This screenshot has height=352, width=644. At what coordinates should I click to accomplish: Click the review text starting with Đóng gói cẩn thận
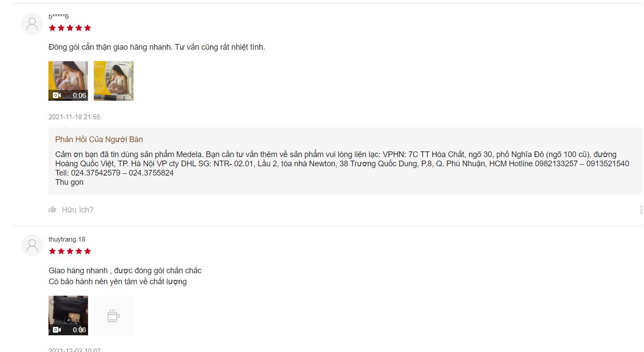[x=157, y=47]
